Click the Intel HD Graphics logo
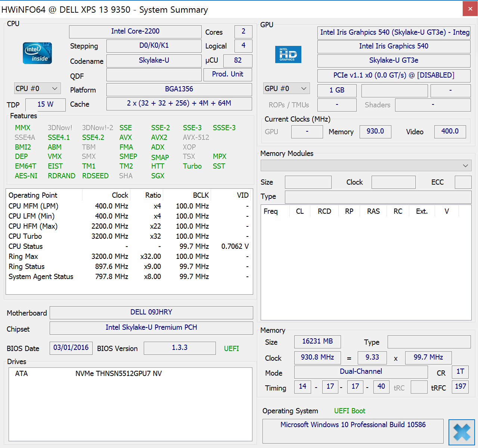 click(x=288, y=54)
